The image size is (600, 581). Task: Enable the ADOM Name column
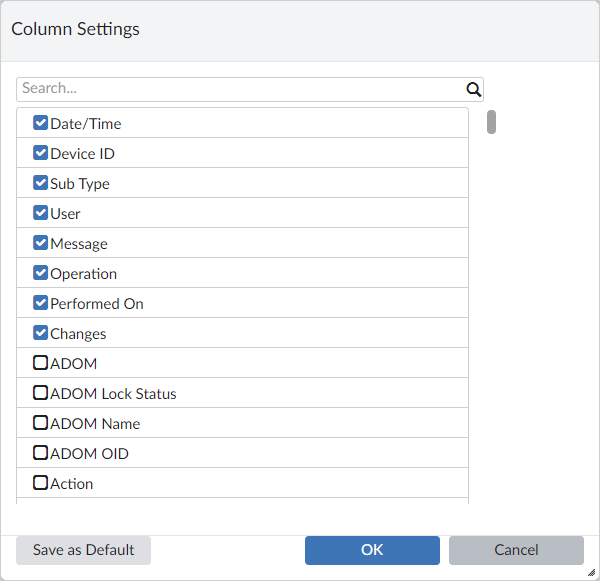[41, 423]
